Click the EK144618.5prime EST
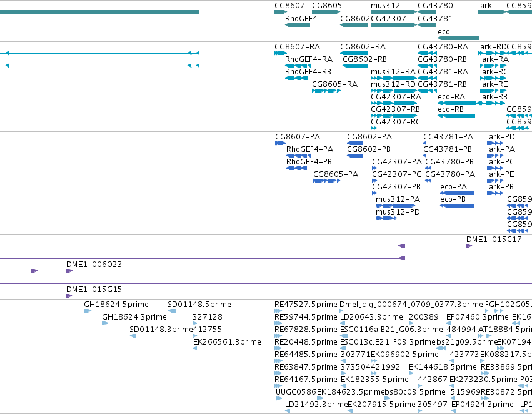This screenshot has width=532, height=414. pos(411,373)
